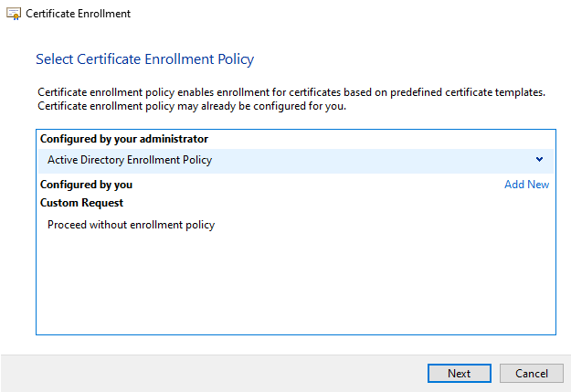Click highlighted row space left of the chevron

pyautogui.click(x=372, y=161)
